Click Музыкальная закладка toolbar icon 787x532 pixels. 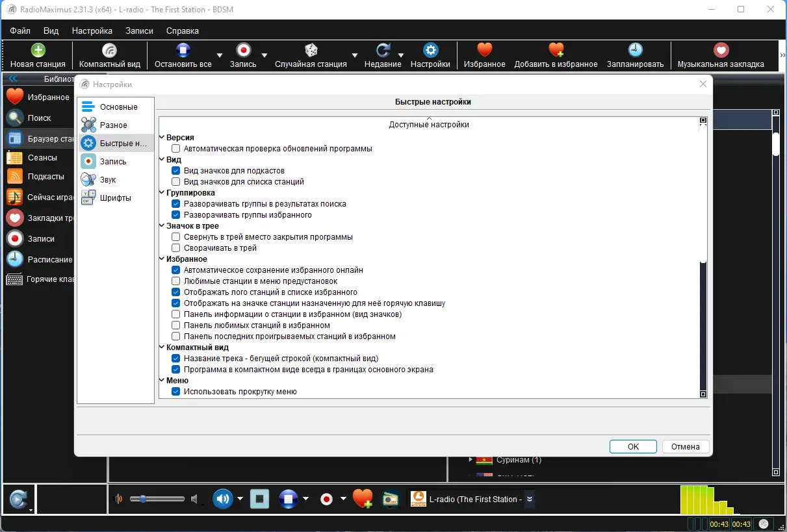pos(720,51)
